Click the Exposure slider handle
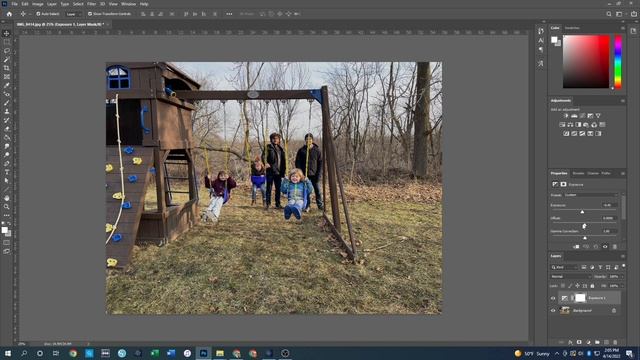The height and width of the screenshot is (360, 640). click(582, 212)
